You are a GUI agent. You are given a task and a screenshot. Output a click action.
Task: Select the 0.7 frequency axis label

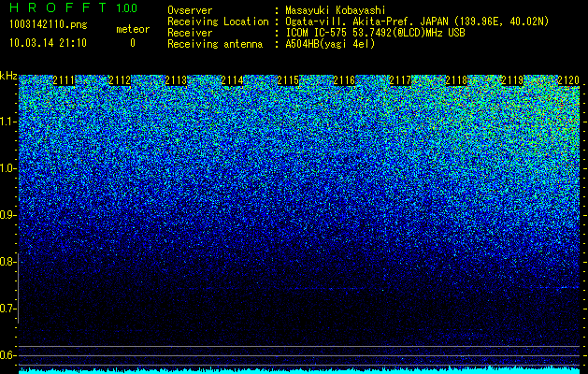click(x=7, y=309)
